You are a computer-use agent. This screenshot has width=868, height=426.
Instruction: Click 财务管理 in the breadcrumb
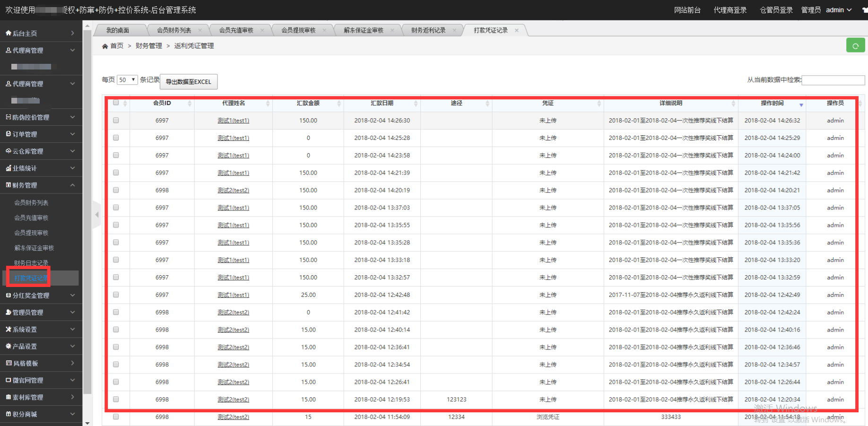coord(149,46)
